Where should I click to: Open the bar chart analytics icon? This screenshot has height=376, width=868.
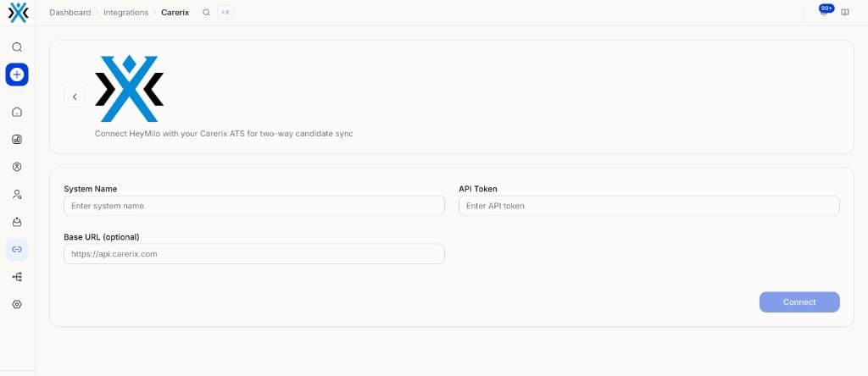pyautogui.click(x=17, y=140)
